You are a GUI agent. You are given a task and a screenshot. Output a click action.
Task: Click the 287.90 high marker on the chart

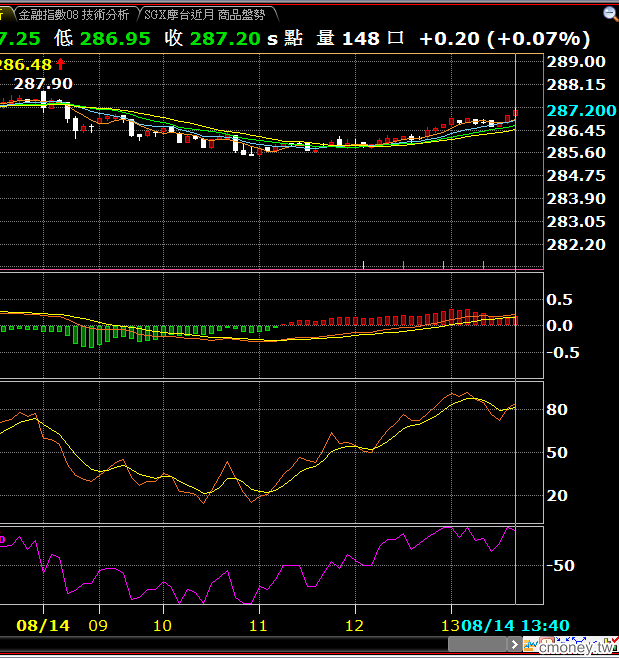click(43, 84)
